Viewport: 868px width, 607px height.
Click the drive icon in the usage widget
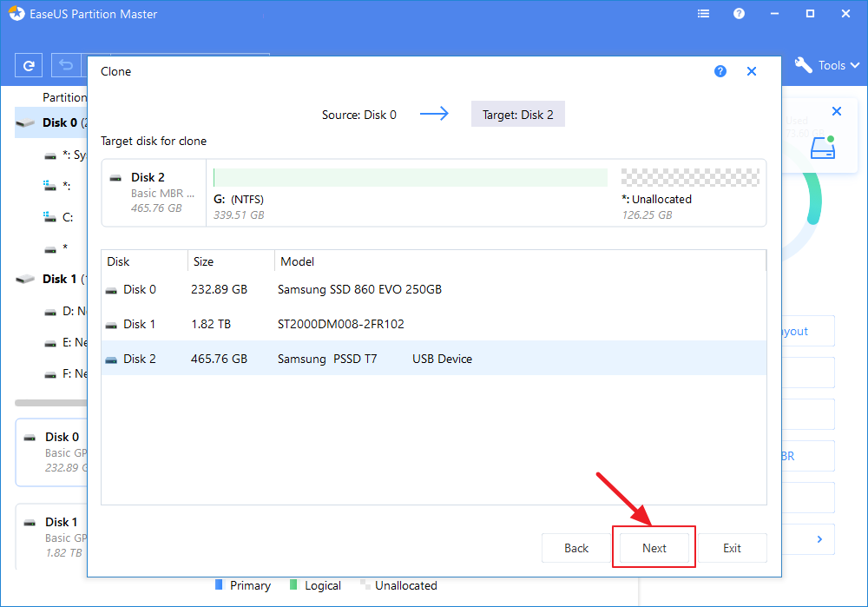(823, 148)
